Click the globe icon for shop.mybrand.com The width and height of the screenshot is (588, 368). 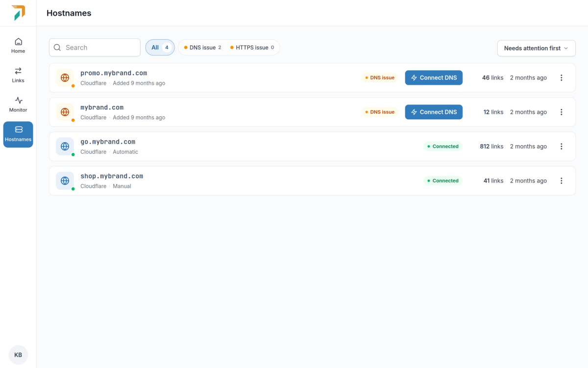65,181
